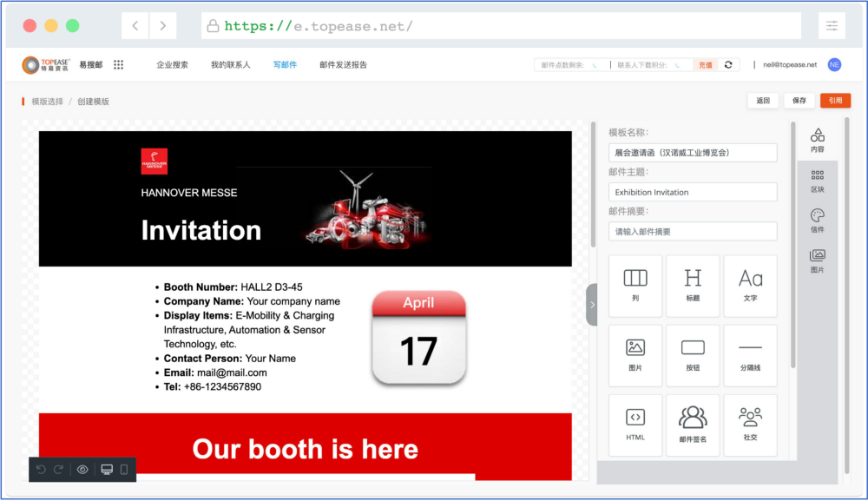Image resolution: width=868 pixels, height=501 pixels.
Task: Click the 模版选择 breadcrumb link
Action: pyautogui.click(x=47, y=102)
